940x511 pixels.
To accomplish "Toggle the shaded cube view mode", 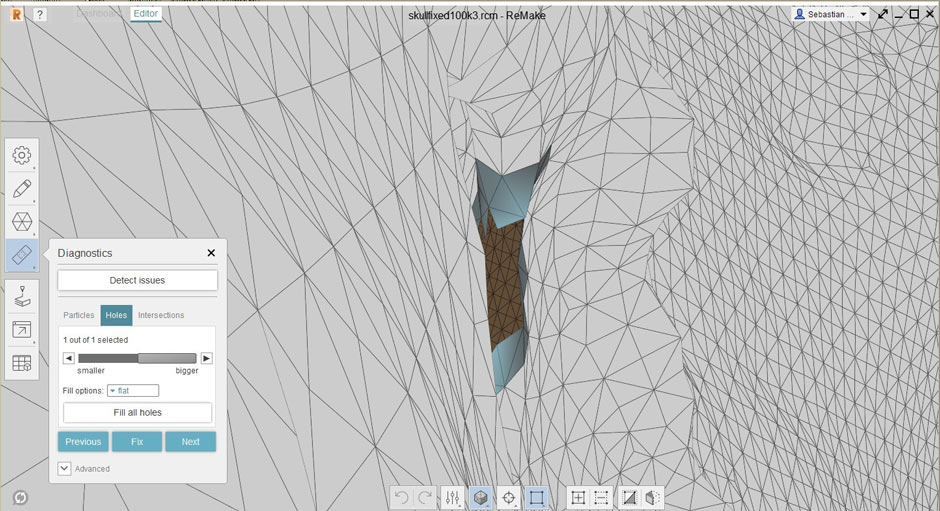I will point(481,497).
